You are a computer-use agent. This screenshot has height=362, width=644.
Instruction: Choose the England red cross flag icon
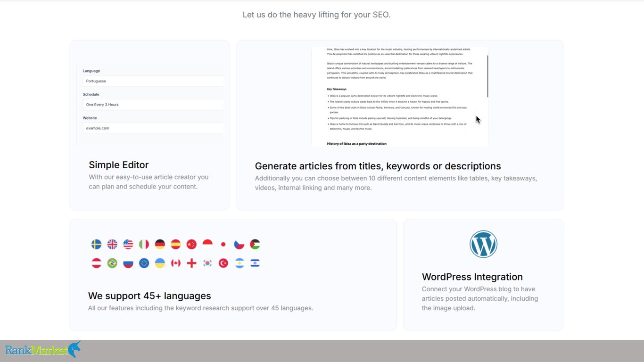click(191, 263)
